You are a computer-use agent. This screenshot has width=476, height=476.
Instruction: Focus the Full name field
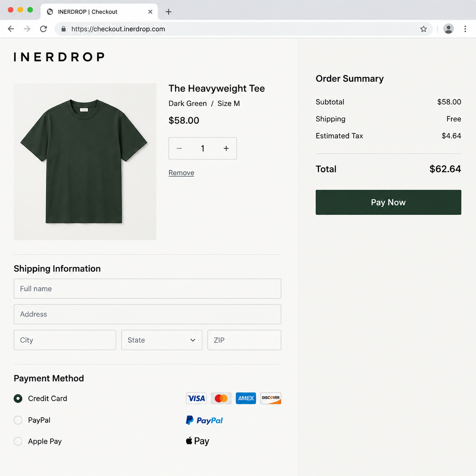147,289
